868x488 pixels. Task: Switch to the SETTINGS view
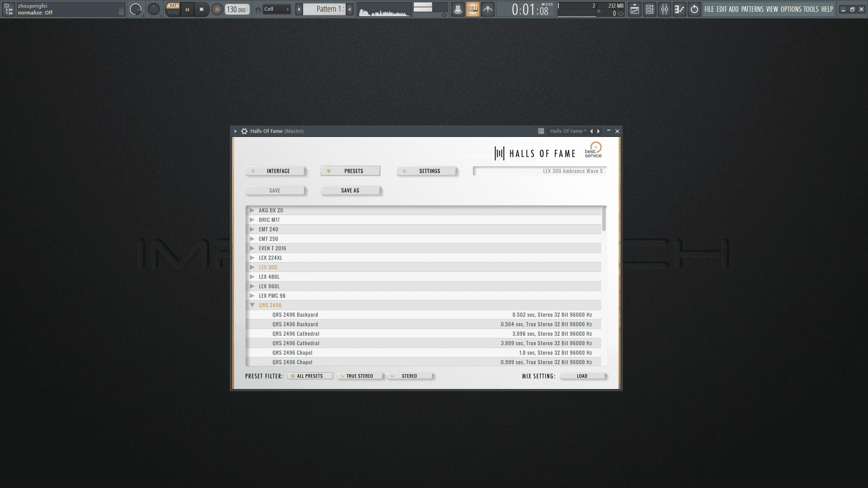(427, 171)
